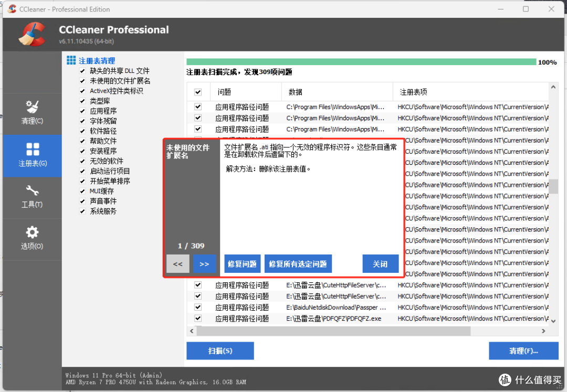Toggle 系统服务 checkbox

[82, 211]
